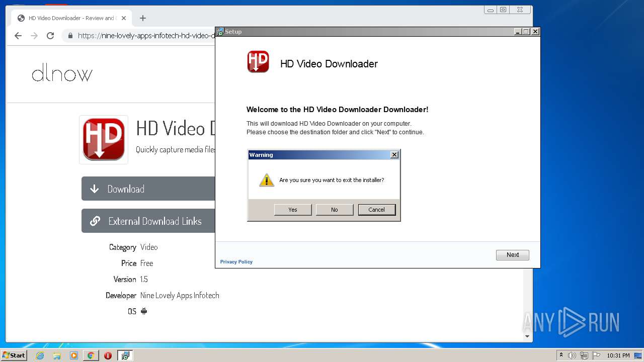Image resolution: width=644 pixels, height=362 pixels.
Task: Click the Chrome taskbar icon
Action: (91, 355)
